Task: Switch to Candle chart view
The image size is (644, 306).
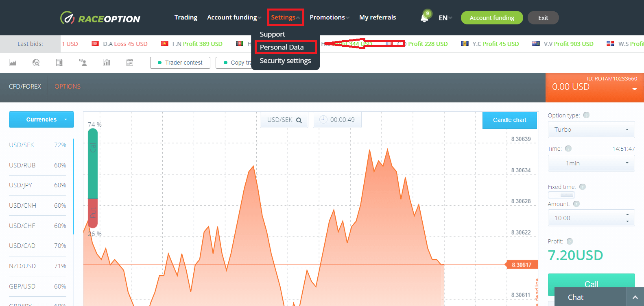Action: pyautogui.click(x=509, y=120)
